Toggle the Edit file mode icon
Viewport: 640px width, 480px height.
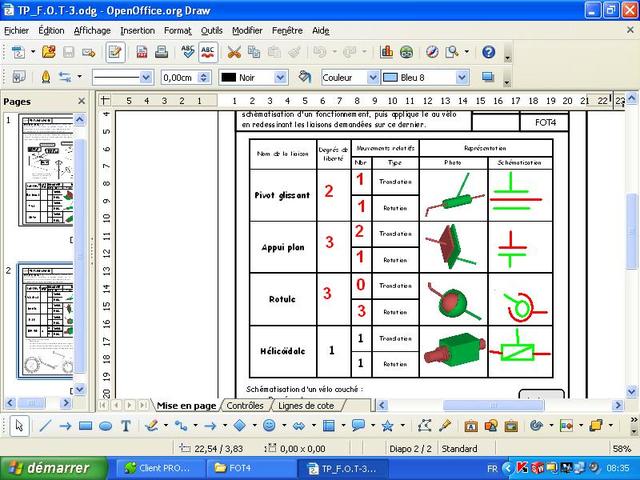[115, 52]
